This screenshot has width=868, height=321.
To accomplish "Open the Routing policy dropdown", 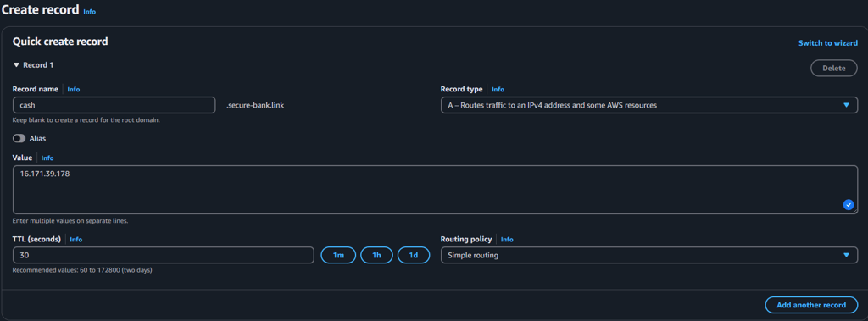I will (649, 255).
